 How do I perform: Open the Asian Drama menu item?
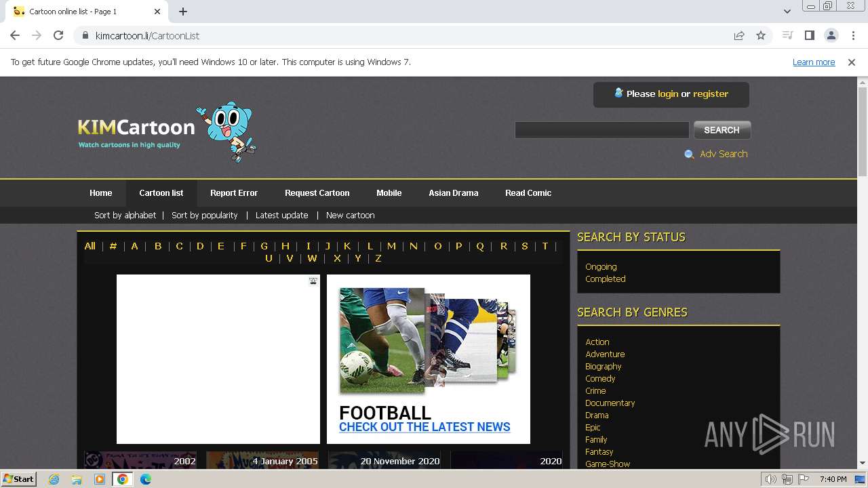tap(454, 193)
